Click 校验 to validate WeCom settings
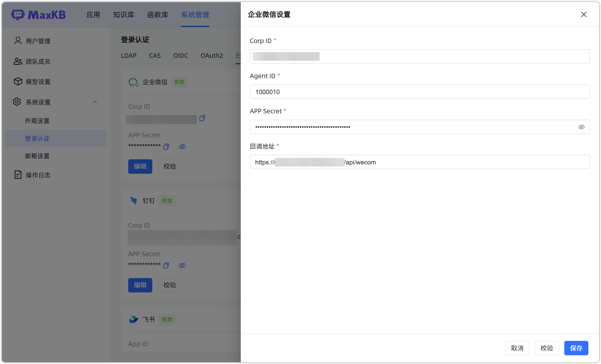Image resolution: width=601 pixels, height=364 pixels. coord(547,348)
